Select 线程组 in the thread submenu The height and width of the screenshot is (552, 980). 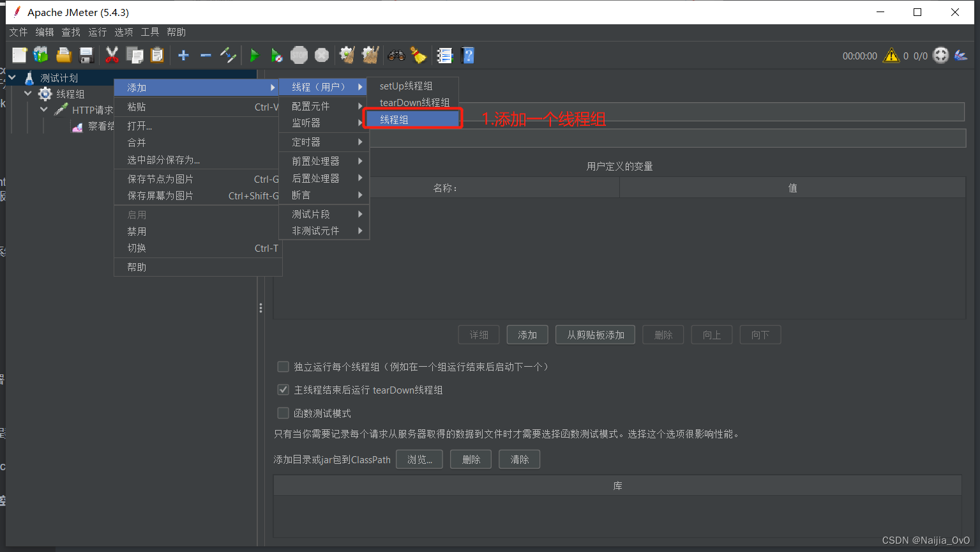[x=412, y=119]
